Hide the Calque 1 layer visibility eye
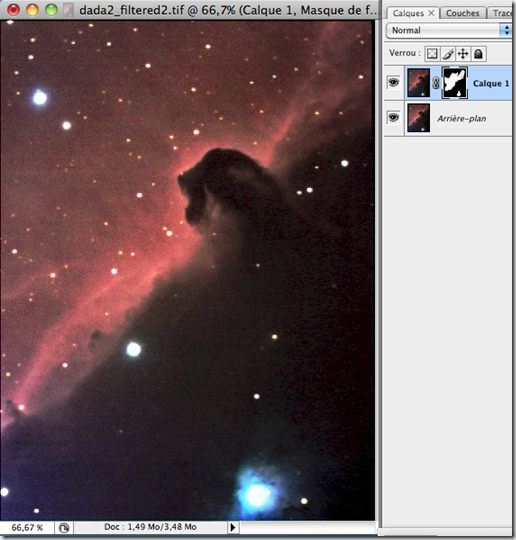This screenshot has width=516, height=540. pos(394,83)
